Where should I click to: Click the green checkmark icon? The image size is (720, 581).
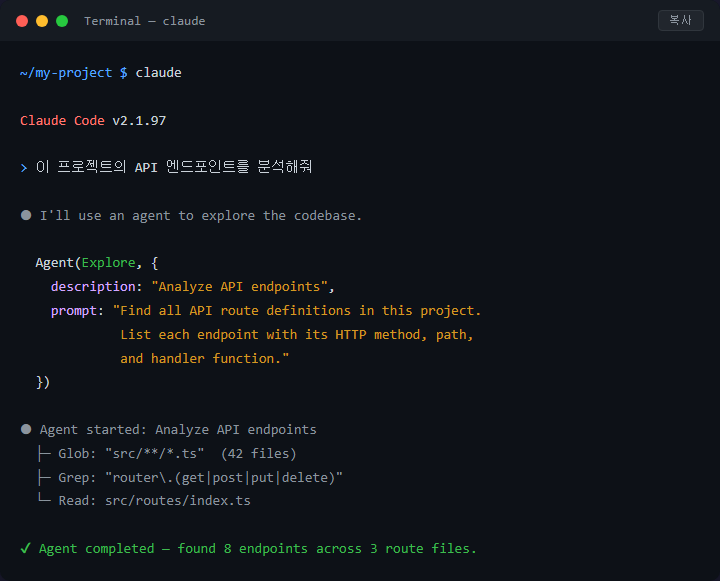[x=26, y=548]
